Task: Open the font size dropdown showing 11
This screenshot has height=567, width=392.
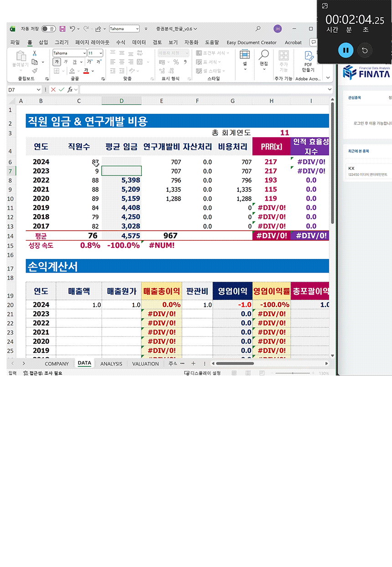Action: tap(100, 53)
